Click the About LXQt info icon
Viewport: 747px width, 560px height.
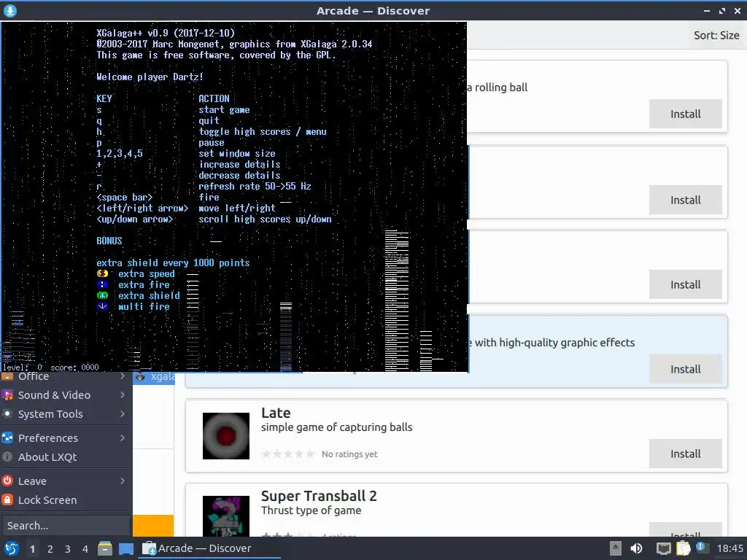[x=7, y=457]
